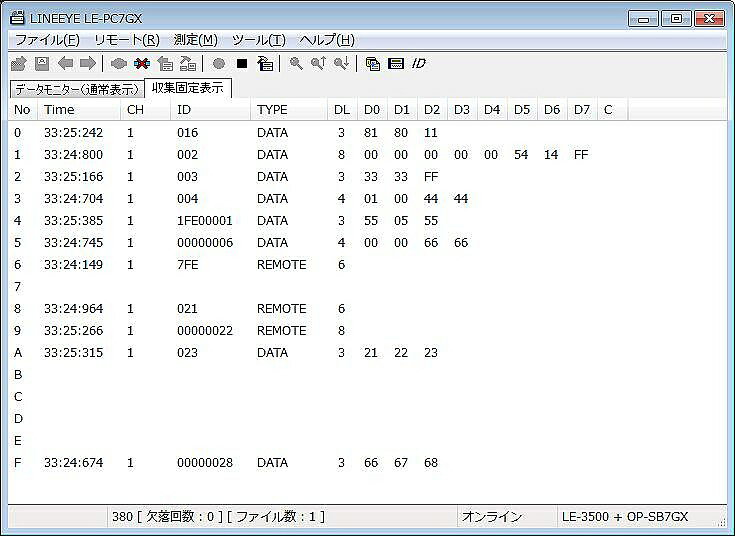Viewport: 735px width, 536px height.
Task: Click D5 value 54 in row 1
Action: pyautogui.click(x=521, y=155)
